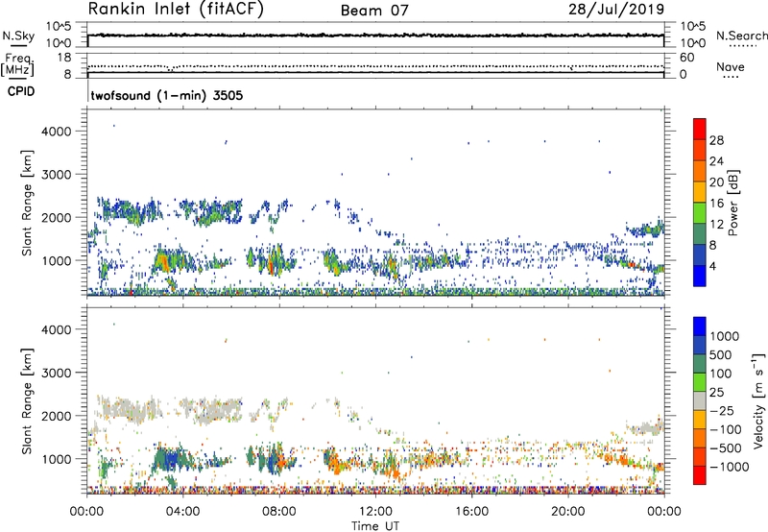768x532 pixels.
Task: Pick the light green 12–16 dB power color segment
Action: pos(700,213)
